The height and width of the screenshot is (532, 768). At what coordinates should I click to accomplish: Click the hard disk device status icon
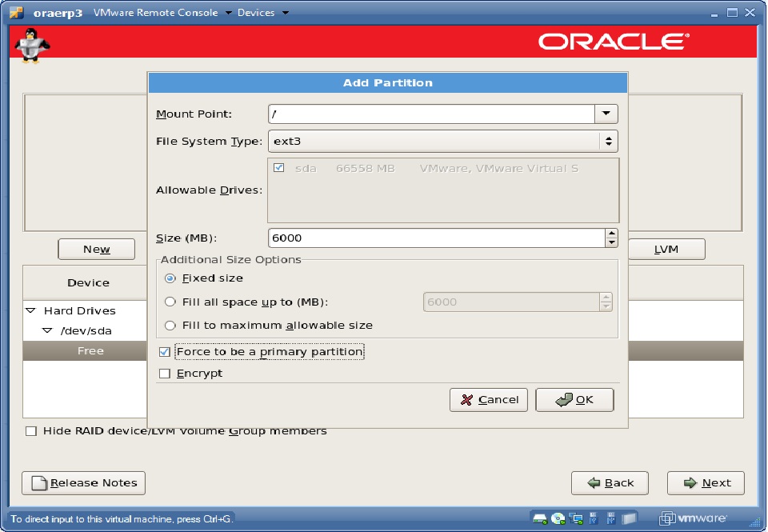[540, 518]
